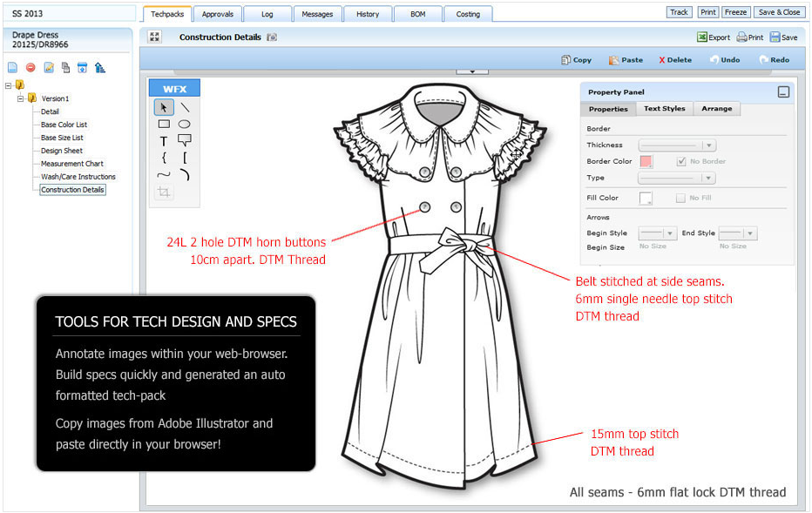Click the camera icon next to Construction Details title

(x=272, y=37)
